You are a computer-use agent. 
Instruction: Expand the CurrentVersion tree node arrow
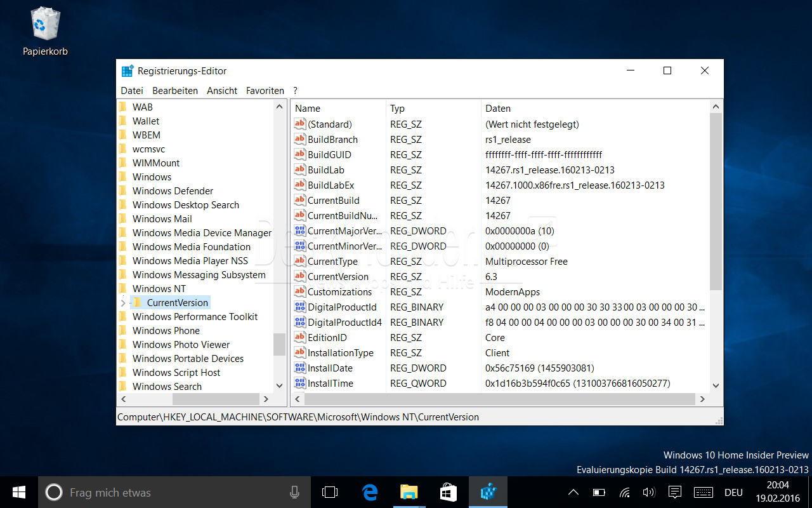123,303
